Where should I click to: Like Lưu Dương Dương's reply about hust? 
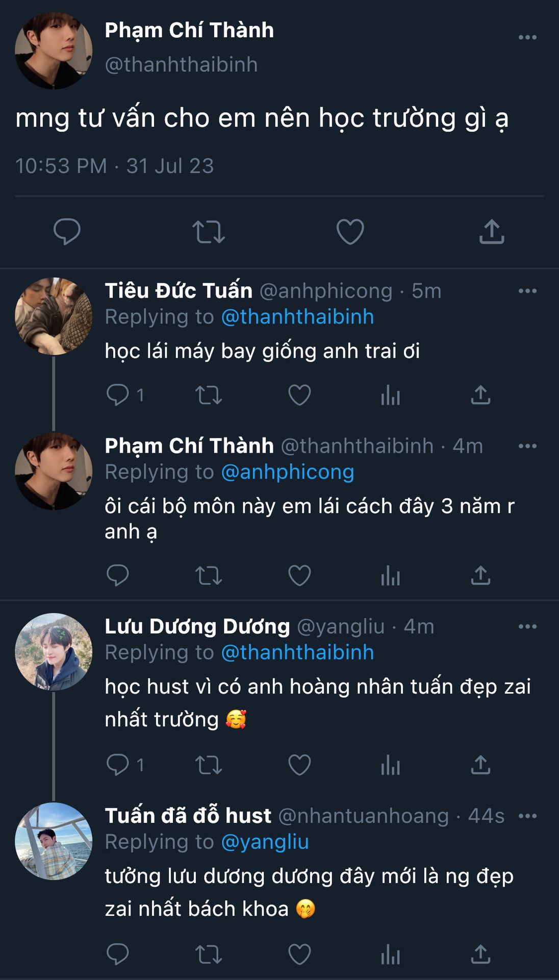pyautogui.click(x=299, y=765)
